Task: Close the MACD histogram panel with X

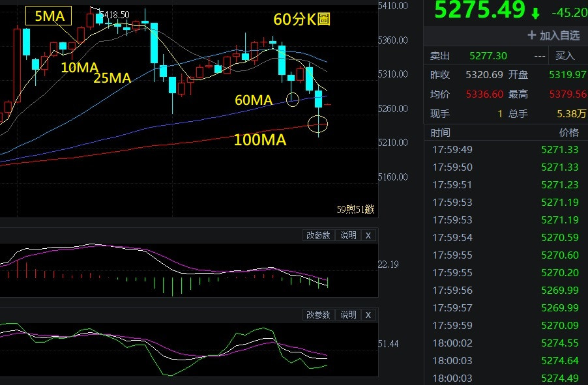Action: [x=368, y=236]
